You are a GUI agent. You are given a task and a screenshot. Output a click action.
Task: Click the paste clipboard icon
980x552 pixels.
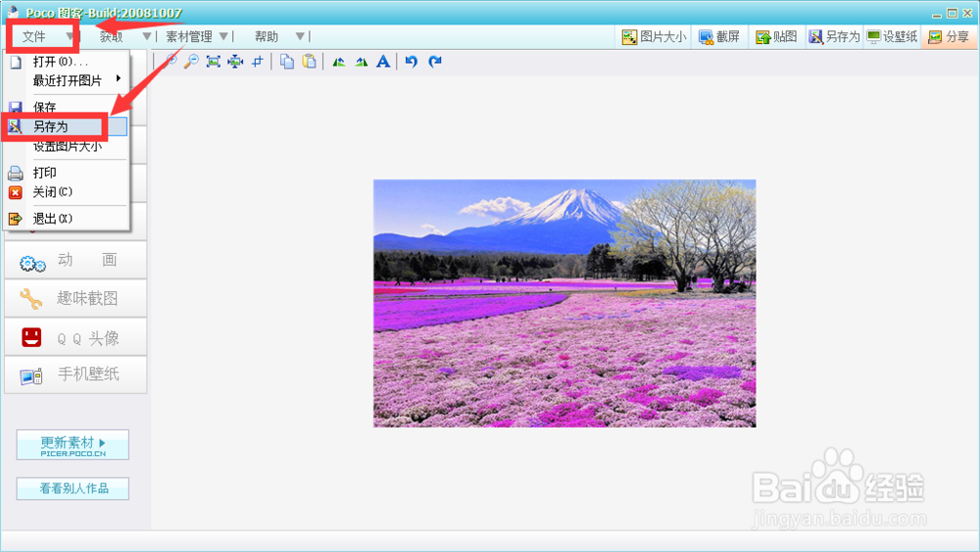pos(309,61)
